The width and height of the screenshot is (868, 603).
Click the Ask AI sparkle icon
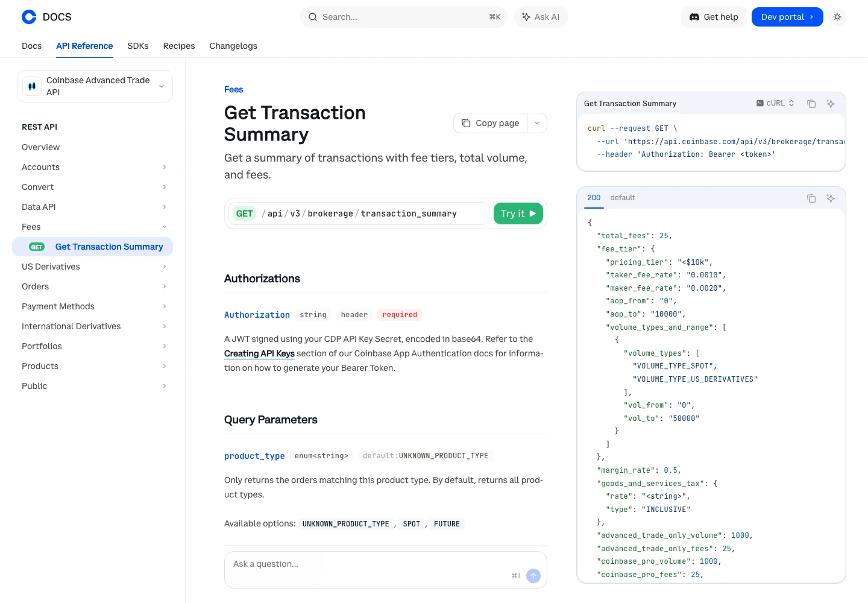click(x=526, y=17)
